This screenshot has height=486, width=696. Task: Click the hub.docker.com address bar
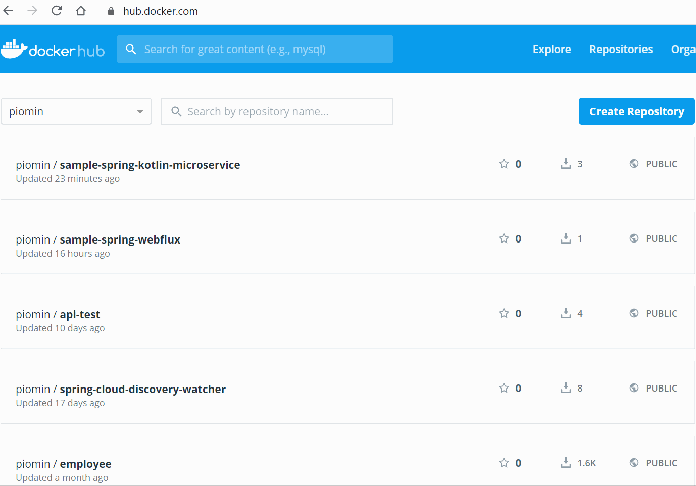[x=160, y=11]
